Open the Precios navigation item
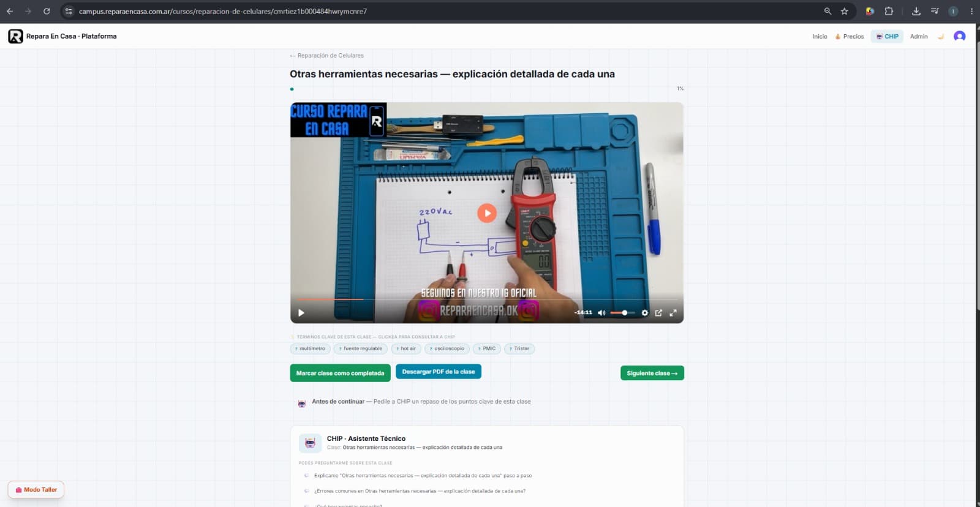980x507 pixels. pos(850,36)
